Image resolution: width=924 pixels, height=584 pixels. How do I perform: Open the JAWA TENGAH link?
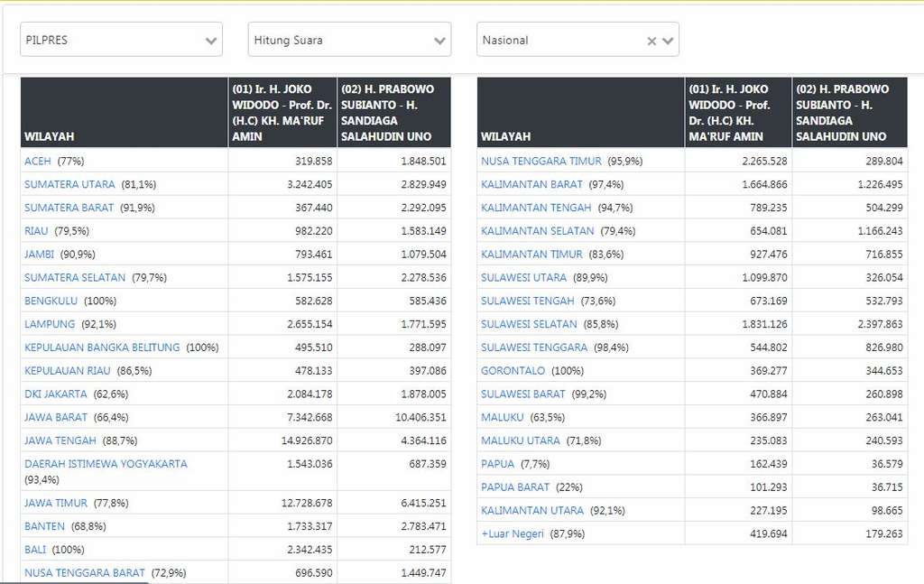(x=60, y=440)
